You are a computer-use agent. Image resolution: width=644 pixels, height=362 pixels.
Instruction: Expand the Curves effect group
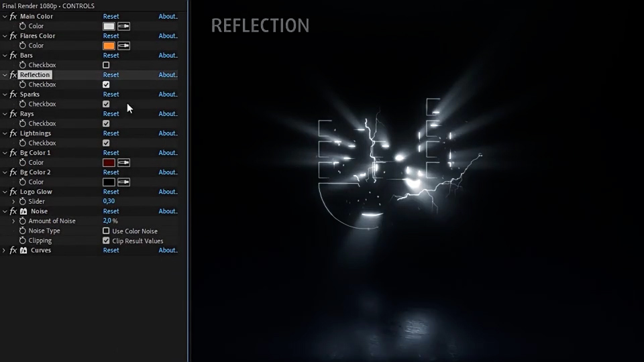tap(4, 250)
